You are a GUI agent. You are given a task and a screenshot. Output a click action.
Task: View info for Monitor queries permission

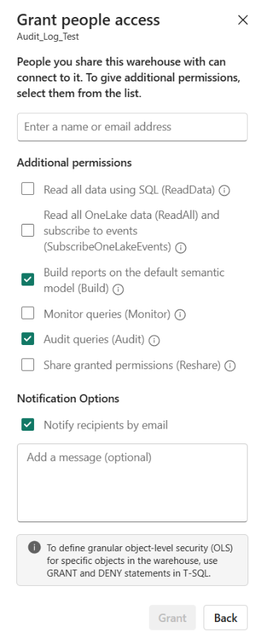[x=180, y=315]
